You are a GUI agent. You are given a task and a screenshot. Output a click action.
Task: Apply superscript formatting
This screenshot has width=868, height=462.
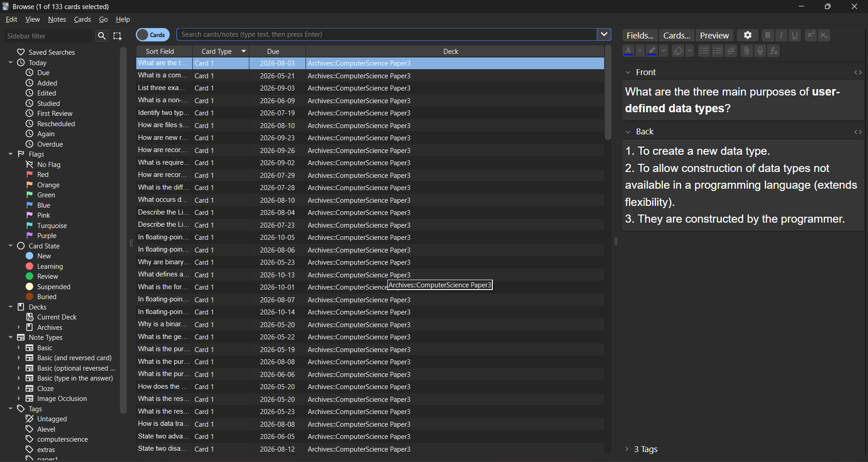[x=811, y=35]
